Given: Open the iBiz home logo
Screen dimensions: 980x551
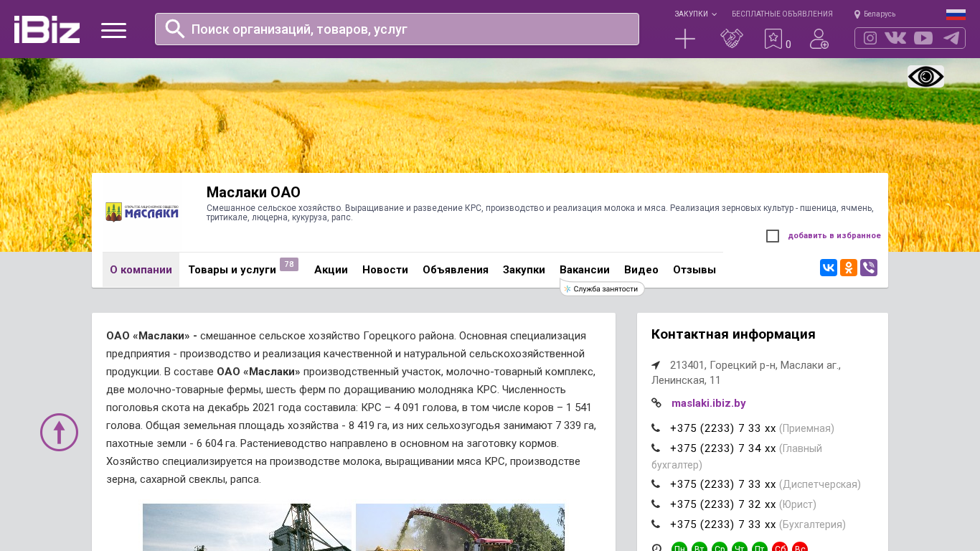Looking at the screenshot, I should (47, 29).
